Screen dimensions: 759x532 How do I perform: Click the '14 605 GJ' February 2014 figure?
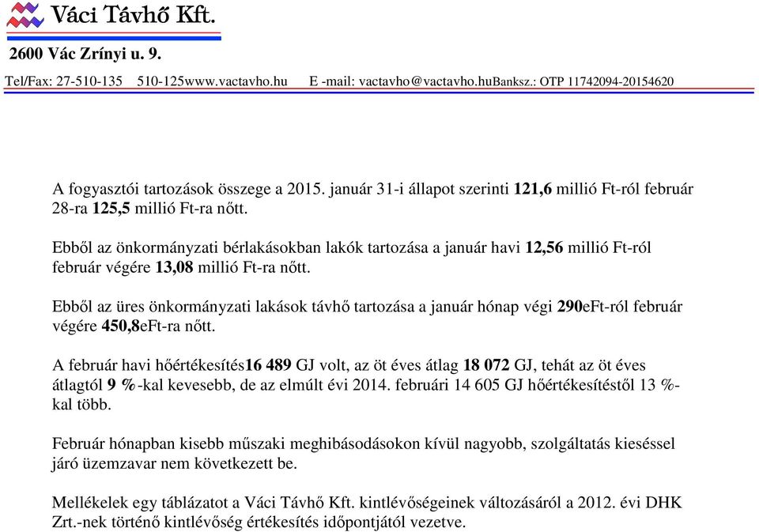click(x=489, y=385)
